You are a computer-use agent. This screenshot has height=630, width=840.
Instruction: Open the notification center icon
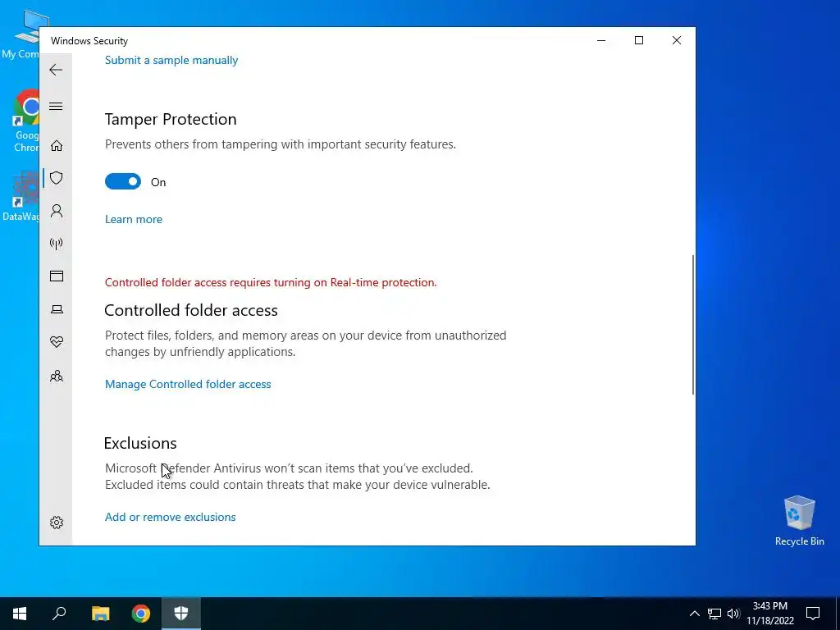pyautogui.click(x=813, y=614)
